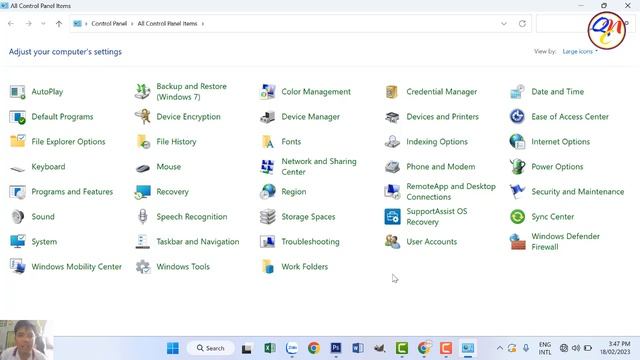The width and height of the screenshot is (640, 360).
Task: Click the Security and Maintenance link
Action: click(578, 191)
